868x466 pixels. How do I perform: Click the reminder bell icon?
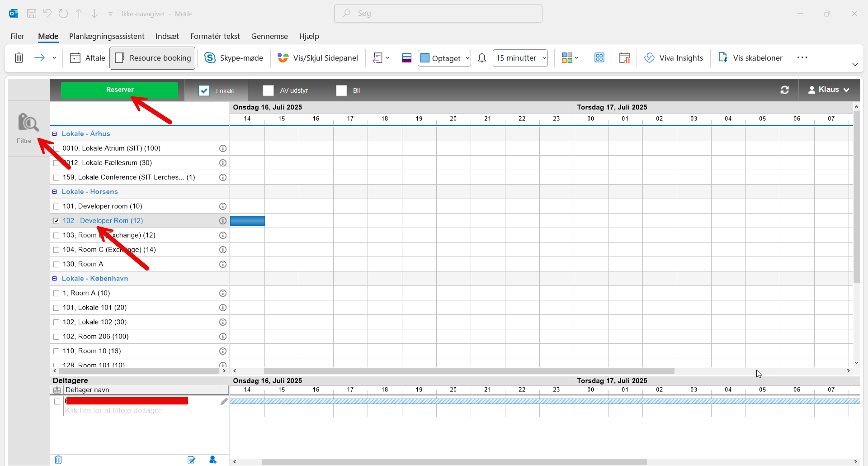click(482, 58)
